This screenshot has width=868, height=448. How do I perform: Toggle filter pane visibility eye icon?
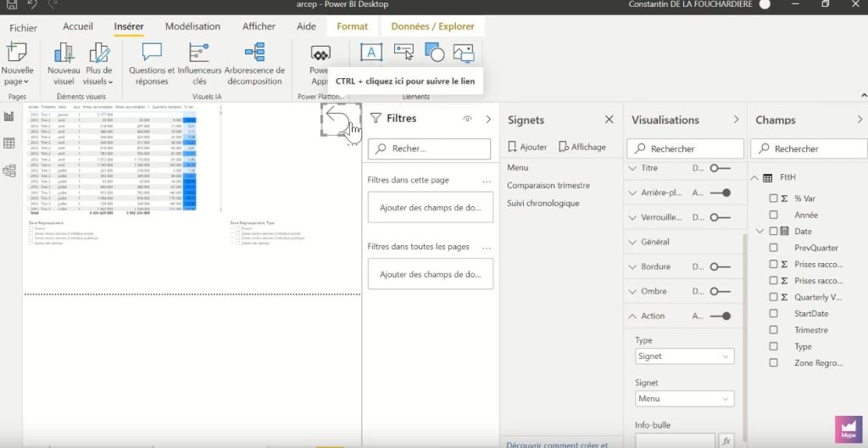pyautogui.click(x=468, y=119)
